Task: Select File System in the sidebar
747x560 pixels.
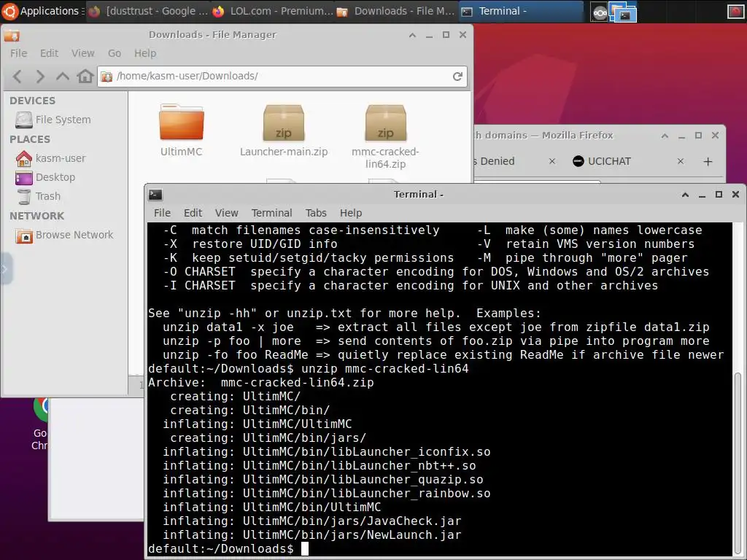Action: [64, 120]
